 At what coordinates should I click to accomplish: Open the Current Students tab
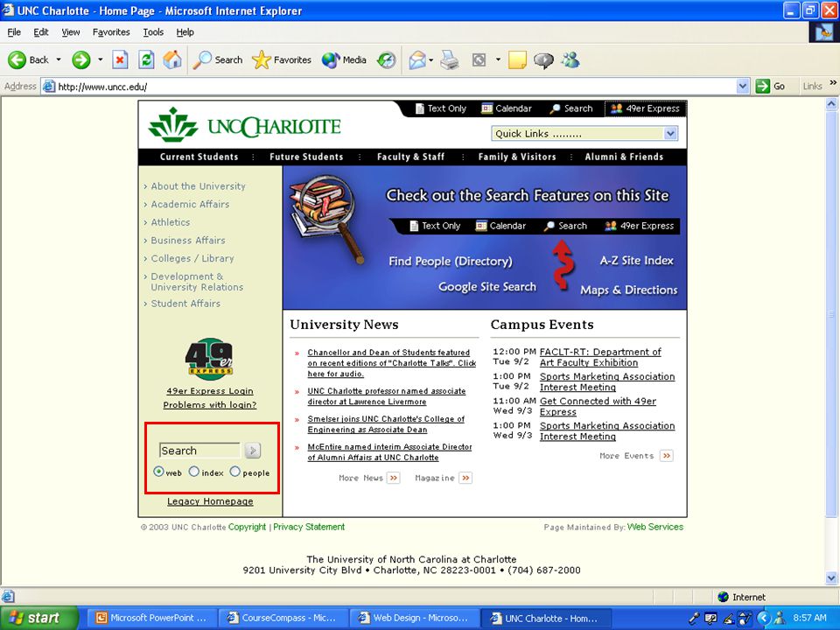(x=199, y=157)
